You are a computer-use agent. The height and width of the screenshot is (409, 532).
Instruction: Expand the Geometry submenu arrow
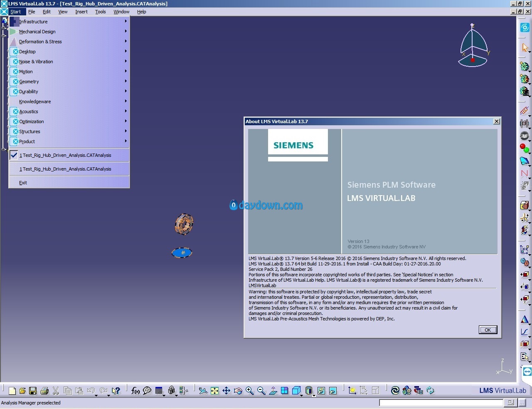(x=126, y=81)
